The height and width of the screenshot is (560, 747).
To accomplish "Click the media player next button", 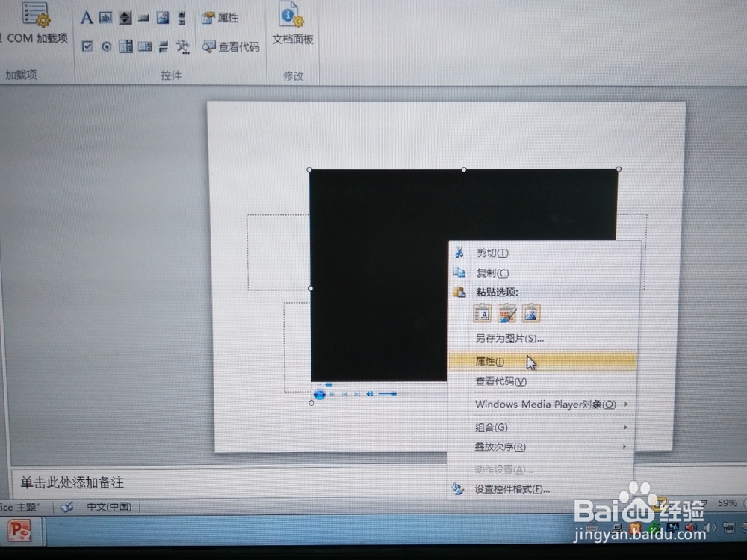I will [x=357, y=394].
